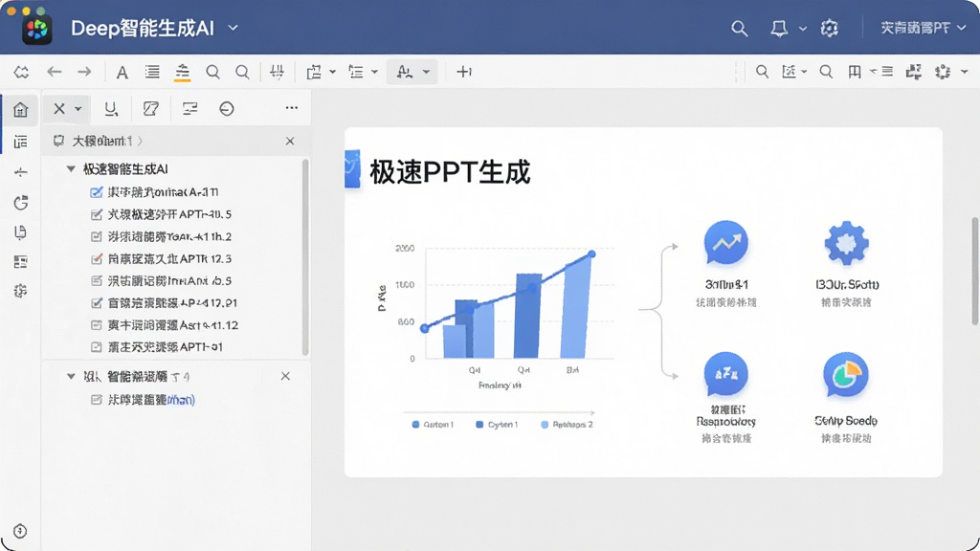The height and width of the screenshot is (551, 980).
Task: Select the blue gear icon on the slide
Action: coord(846,243)
